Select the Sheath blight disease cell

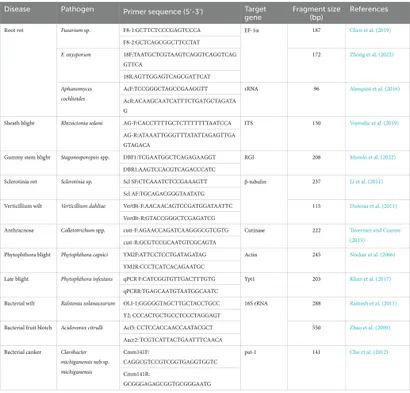pyautogui.click(x=19, y=123)
